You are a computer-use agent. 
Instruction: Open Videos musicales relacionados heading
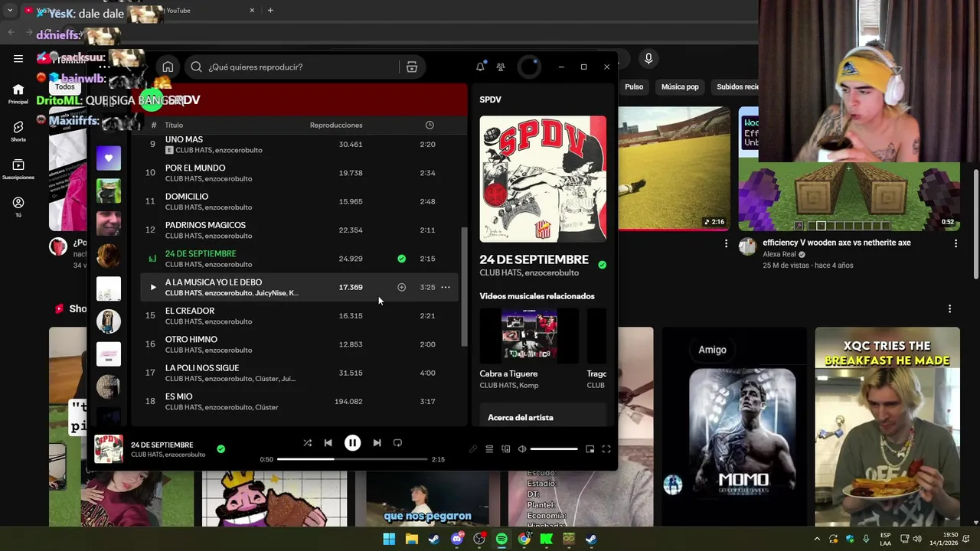point(537,296)
